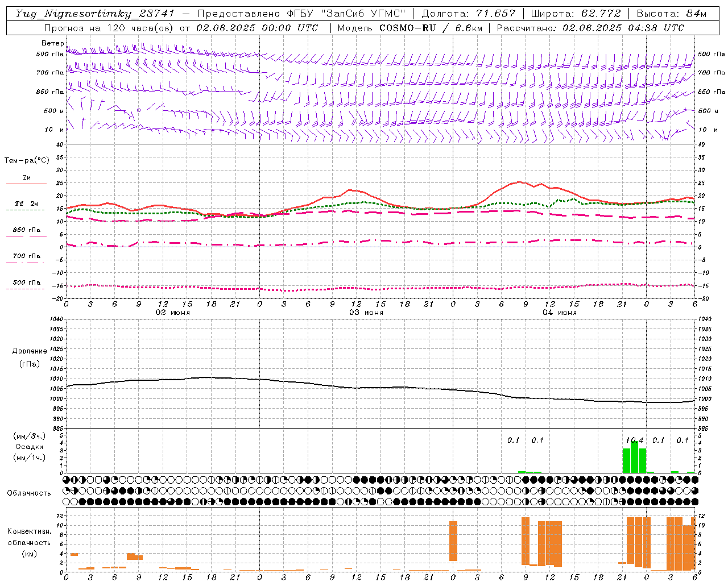Click the station title Yug_Nignesortimky_23741
This screenshot has width=728, height=582.
(94, 14)
